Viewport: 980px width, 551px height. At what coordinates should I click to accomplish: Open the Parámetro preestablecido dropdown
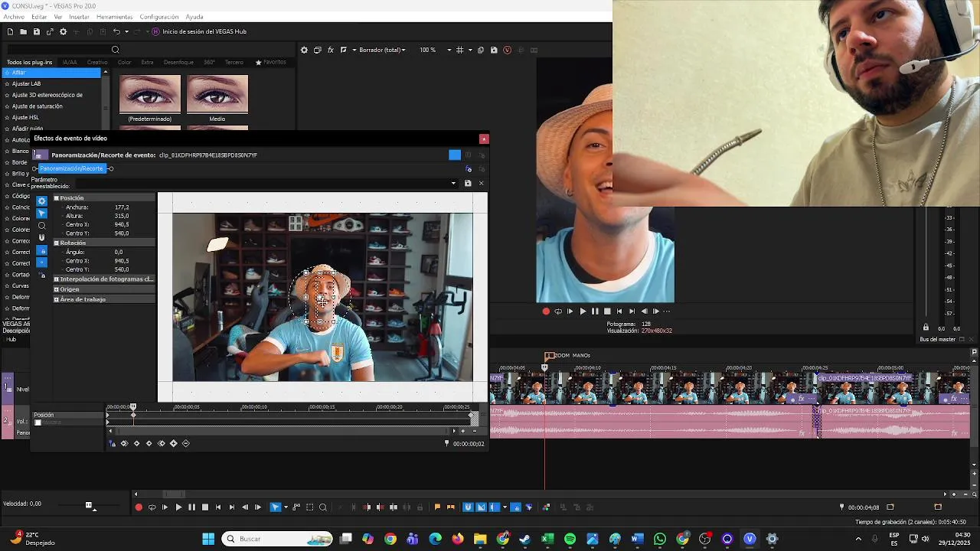click(x=454, y=183)
